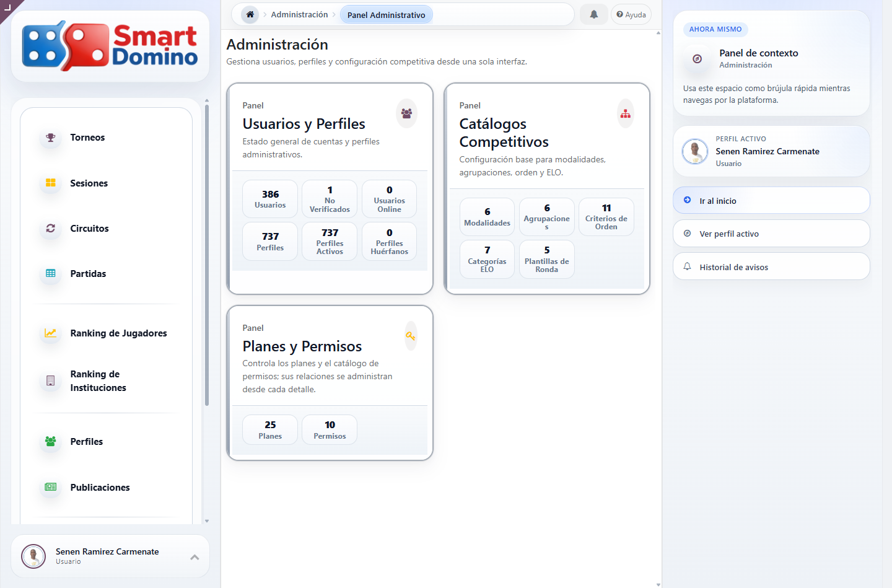The height and width of the screenshot is (588, 892).
Task: Click the Agrupaciones stat tile
Action: click(x=546, y=217)
